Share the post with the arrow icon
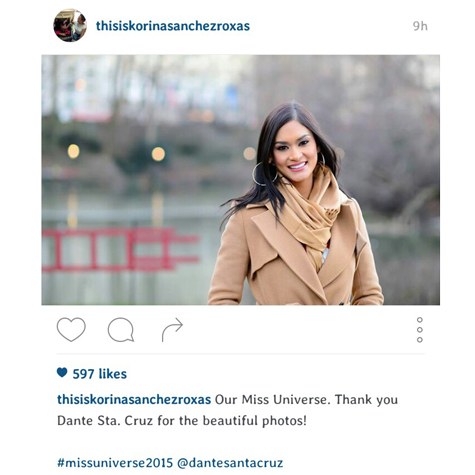Viewport: 475px width, 475px height. (x=172, y=330)
